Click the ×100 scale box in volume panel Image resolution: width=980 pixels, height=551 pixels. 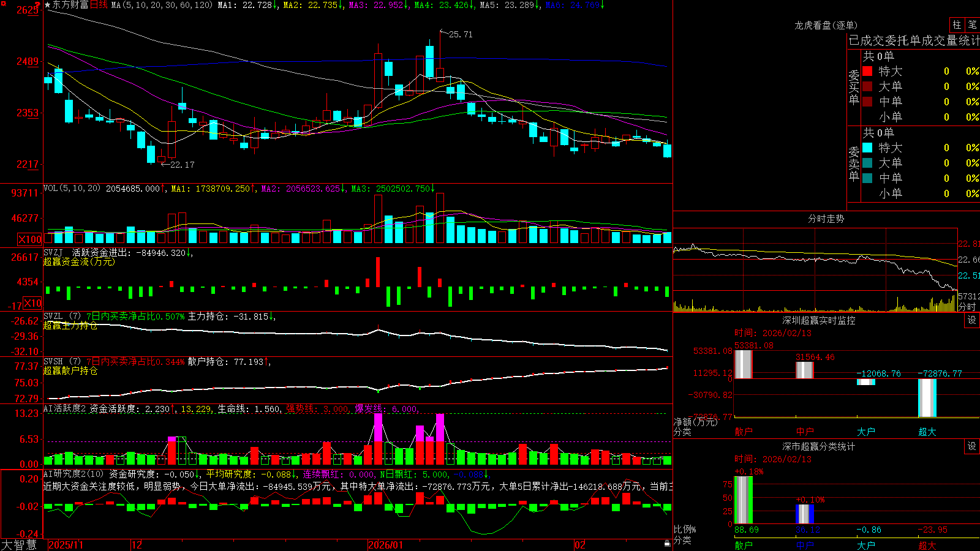coord(30,239)
